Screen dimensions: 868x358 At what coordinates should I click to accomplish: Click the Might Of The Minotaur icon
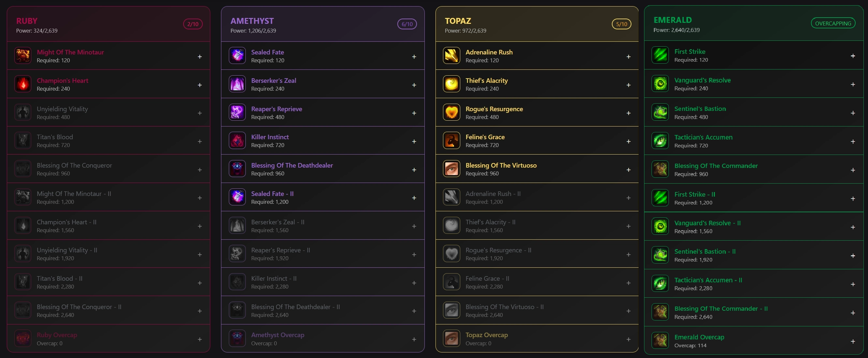[23, 56]
